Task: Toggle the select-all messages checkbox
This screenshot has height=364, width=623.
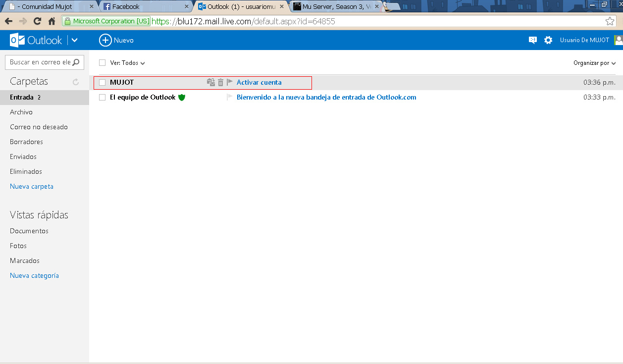Action: [x=103, y=63]
